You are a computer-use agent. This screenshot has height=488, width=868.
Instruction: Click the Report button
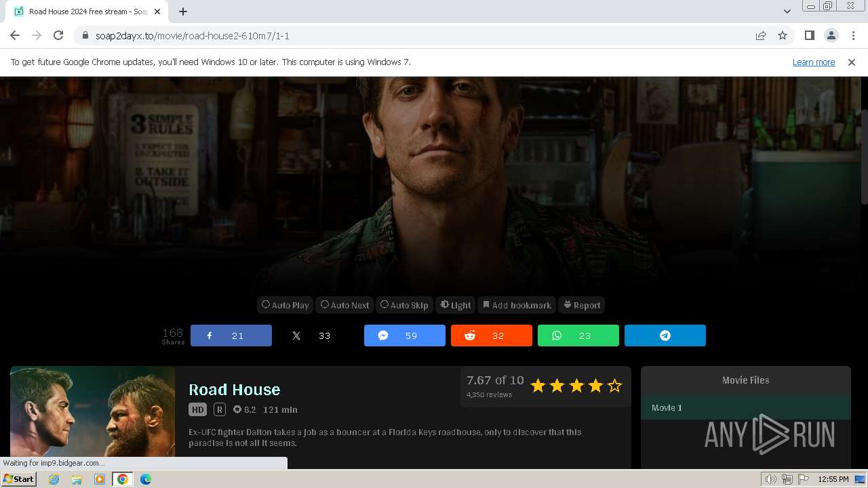tap(582, 305)
